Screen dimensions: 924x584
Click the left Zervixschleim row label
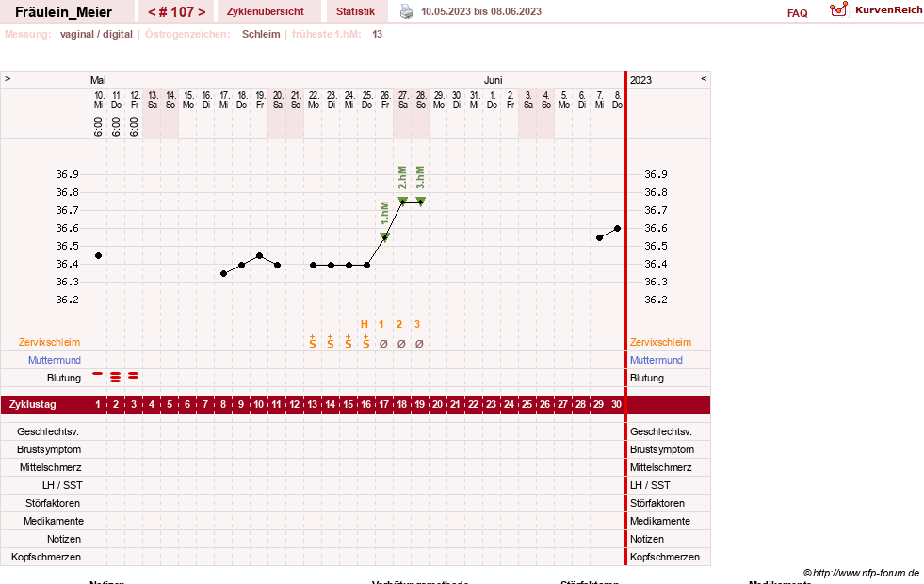(50, 342)
